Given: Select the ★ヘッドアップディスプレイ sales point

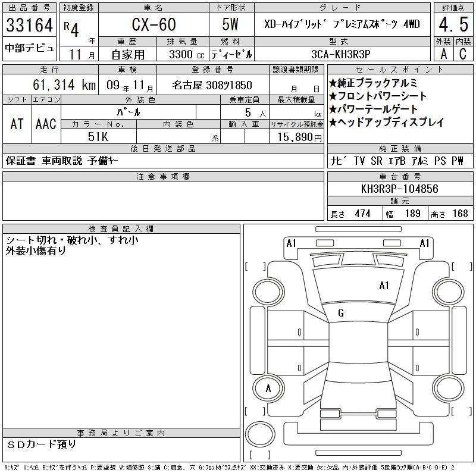Looking at the screenshot, I should tap(387, 122).
